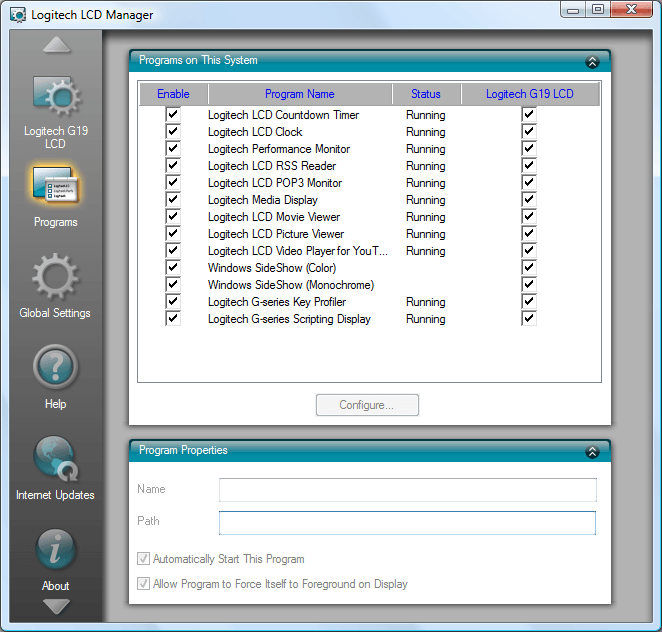Screen dimensions: 662x632
Task: Select the Programs sidebar icon
Action: pos(56,186)
